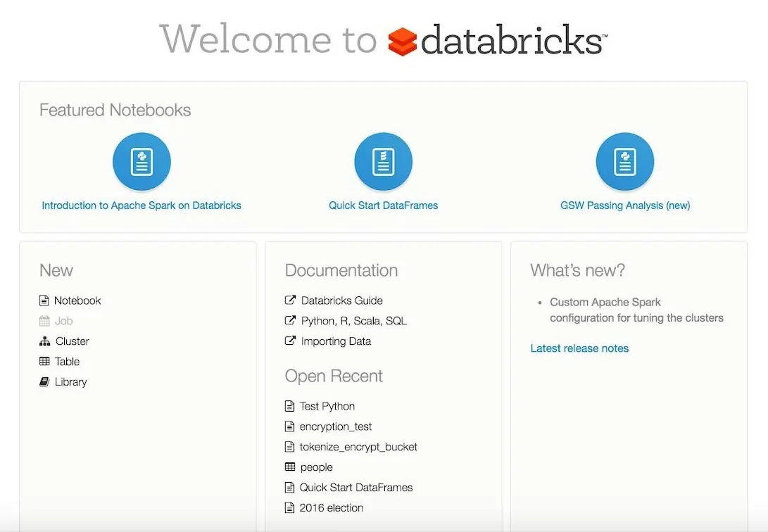Click the Documentation heading
The image size is (768, 532).
point(341,270)
